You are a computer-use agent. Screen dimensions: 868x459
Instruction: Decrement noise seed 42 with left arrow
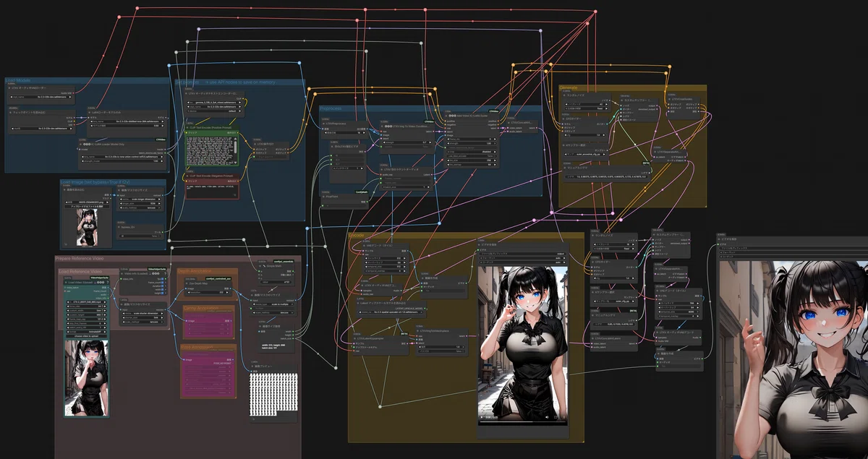click(x=566, y=104)
